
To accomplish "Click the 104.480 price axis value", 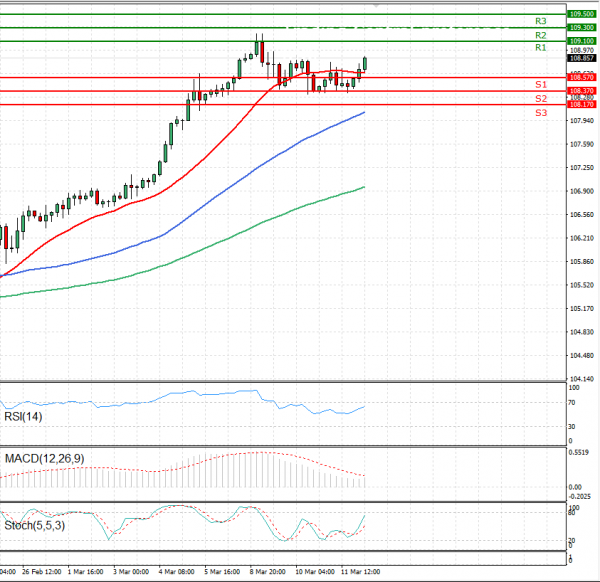I will pos(582,355).
